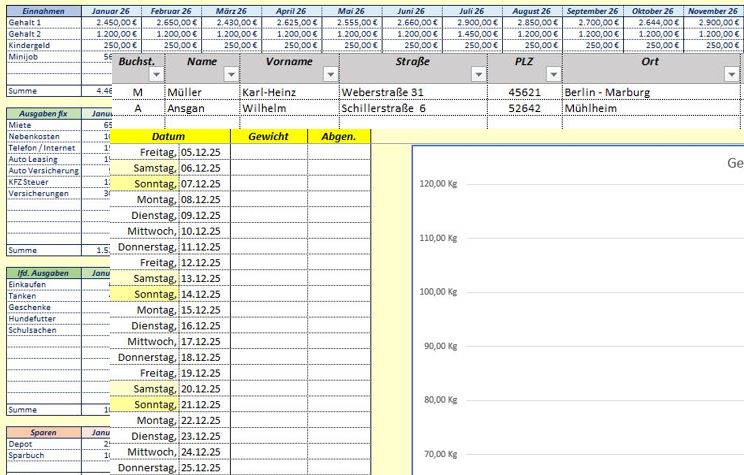Click the Gewicht cell for 08.12.25
Viewport: 744px width, 475px height.
pyautogui.click(x=268, y=199)
